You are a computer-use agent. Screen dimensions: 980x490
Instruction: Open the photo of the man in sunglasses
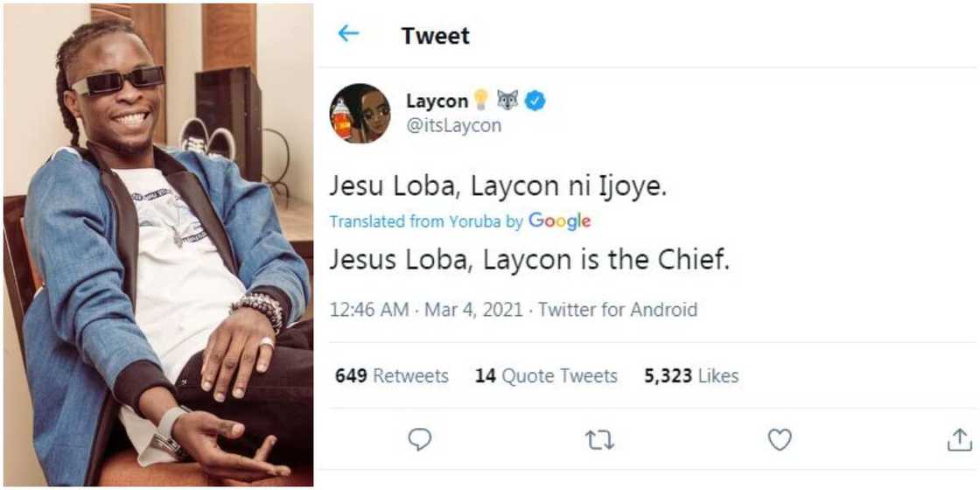tap(157, 245)
